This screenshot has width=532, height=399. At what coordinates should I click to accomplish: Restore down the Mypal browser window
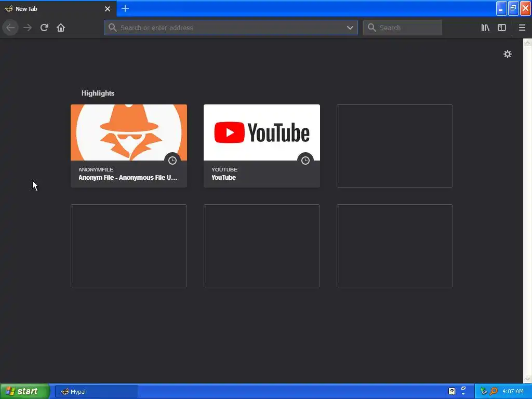pyautogui.click(x=513, y=8)
